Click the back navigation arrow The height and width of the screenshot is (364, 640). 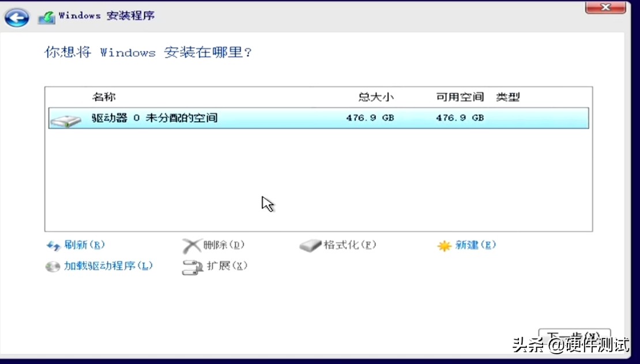pyautogui.click(x=16, y=17)
